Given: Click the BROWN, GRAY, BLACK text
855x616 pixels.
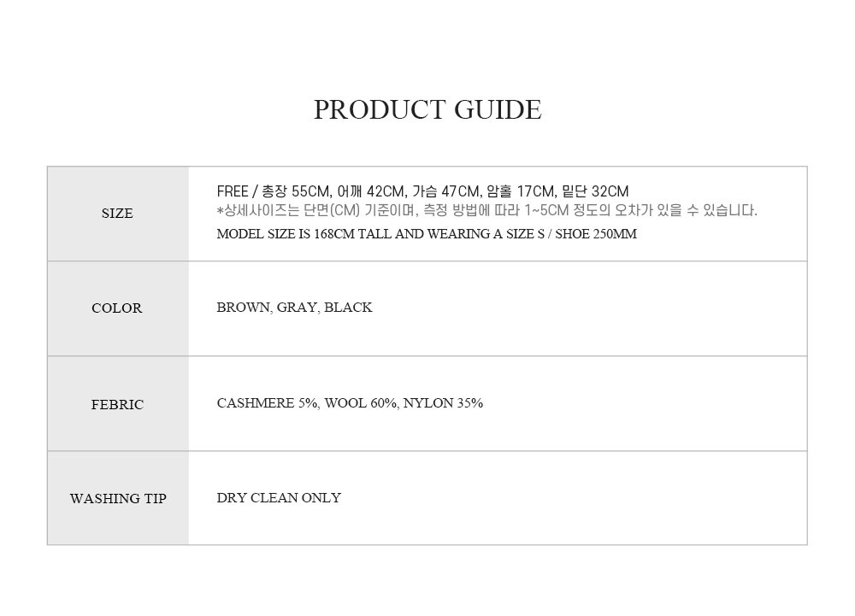Looking at the screenshot, I should click(294, 308).
